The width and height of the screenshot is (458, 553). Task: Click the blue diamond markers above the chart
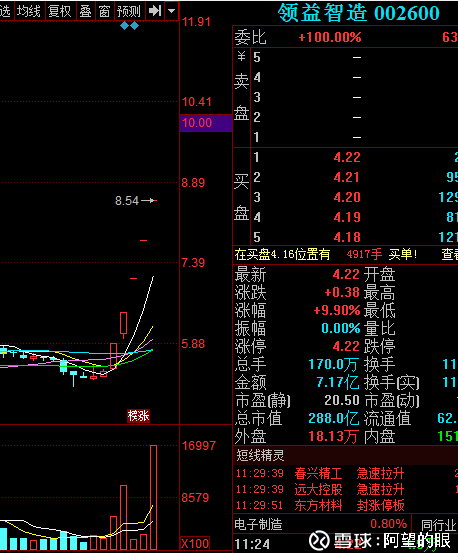[129, 26]
